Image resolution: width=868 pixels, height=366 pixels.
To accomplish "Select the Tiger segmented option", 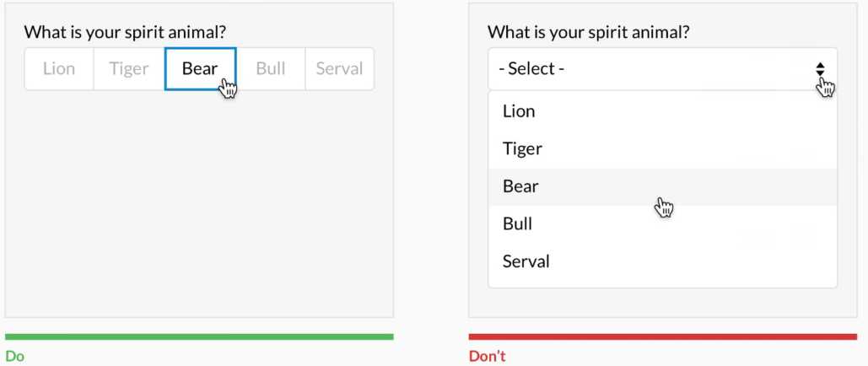I will tap(129, 68).
